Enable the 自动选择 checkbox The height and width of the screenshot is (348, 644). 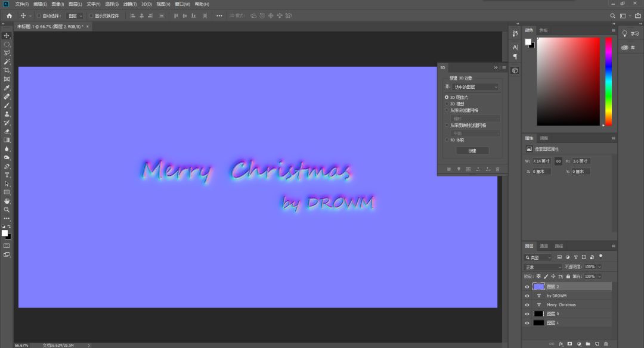(39, 15)
